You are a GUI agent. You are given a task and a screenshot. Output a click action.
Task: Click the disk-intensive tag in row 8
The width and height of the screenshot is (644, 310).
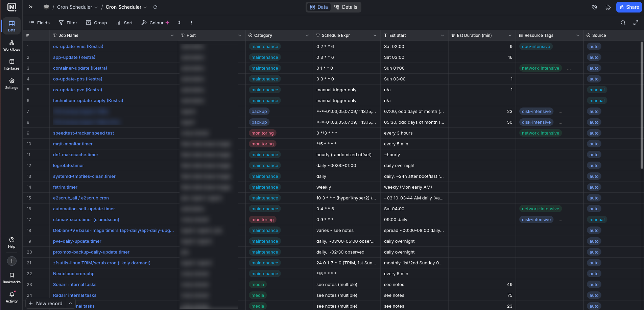pos(536,122)
